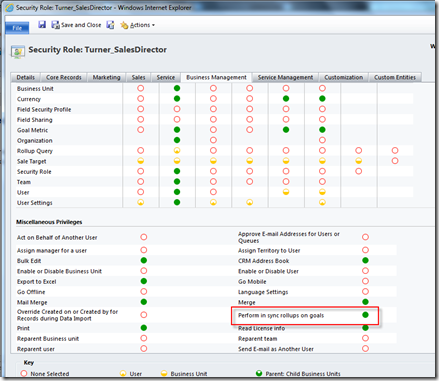Image resolution: width=439 pixels, height=381 pixels.
Task: Toggle the Mail Merge privilege circle
Action: tap(144, 302)
